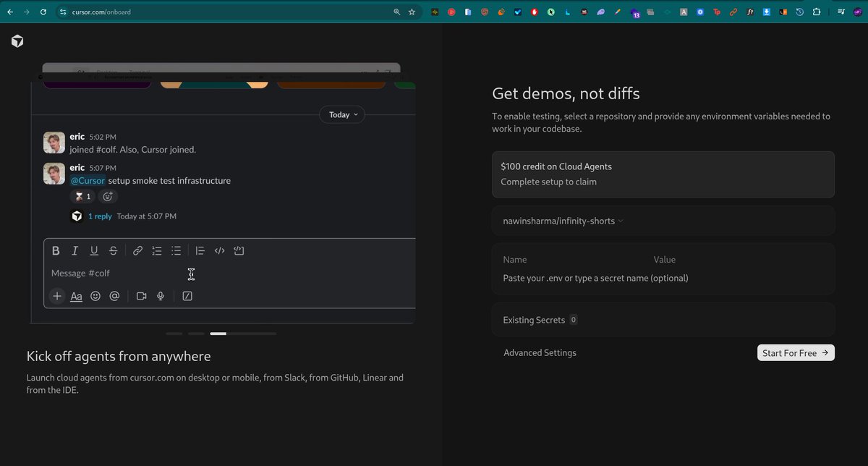
Task: Open the Today date dropdown
Action: coord(342,115)
